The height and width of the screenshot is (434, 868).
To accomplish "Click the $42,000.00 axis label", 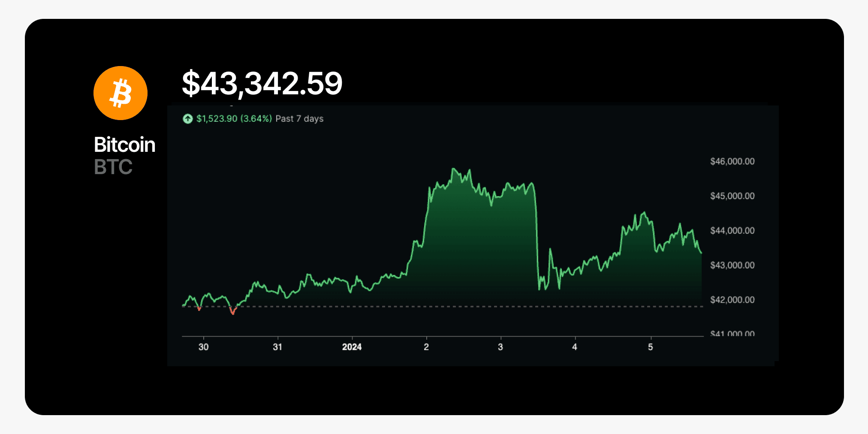I will tap(732, 300).
